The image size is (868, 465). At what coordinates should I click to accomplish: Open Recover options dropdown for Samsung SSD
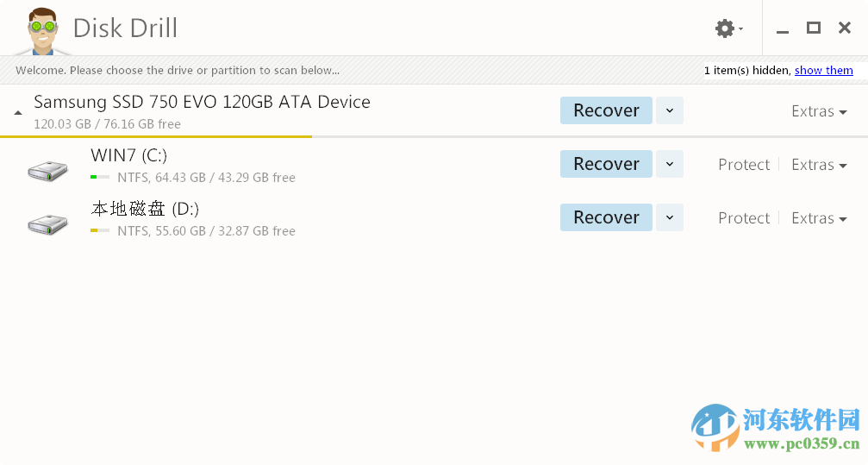click(670, 110)
